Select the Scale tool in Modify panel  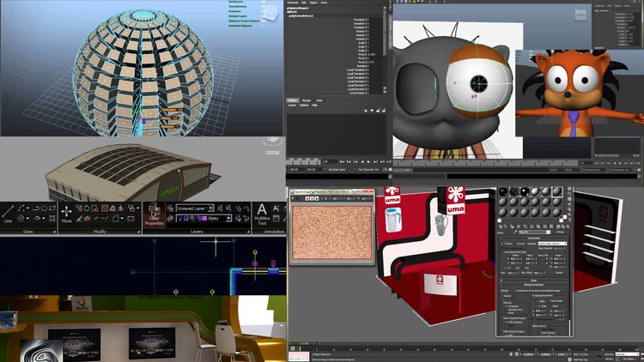point(104,208)
